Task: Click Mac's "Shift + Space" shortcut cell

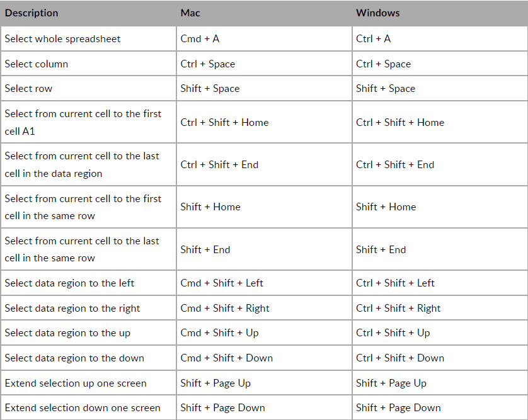Action: (210, 89)
